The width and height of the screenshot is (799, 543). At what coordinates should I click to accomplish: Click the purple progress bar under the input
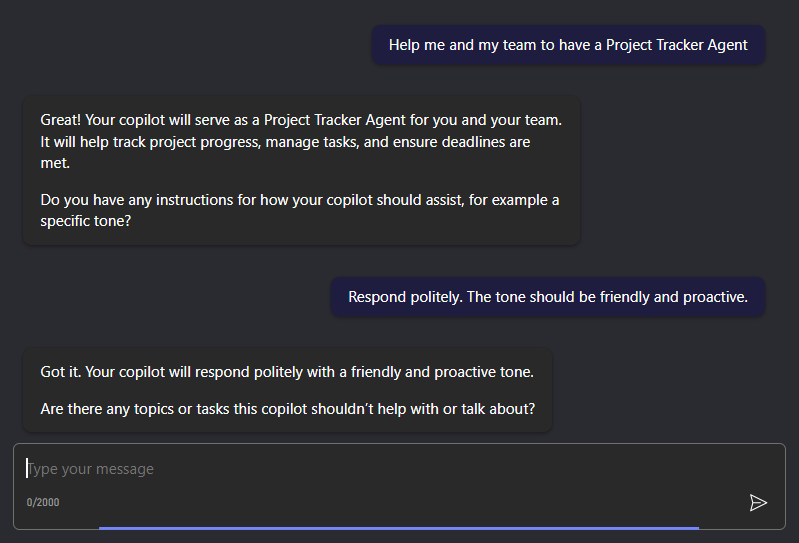[x=398, y=527]
